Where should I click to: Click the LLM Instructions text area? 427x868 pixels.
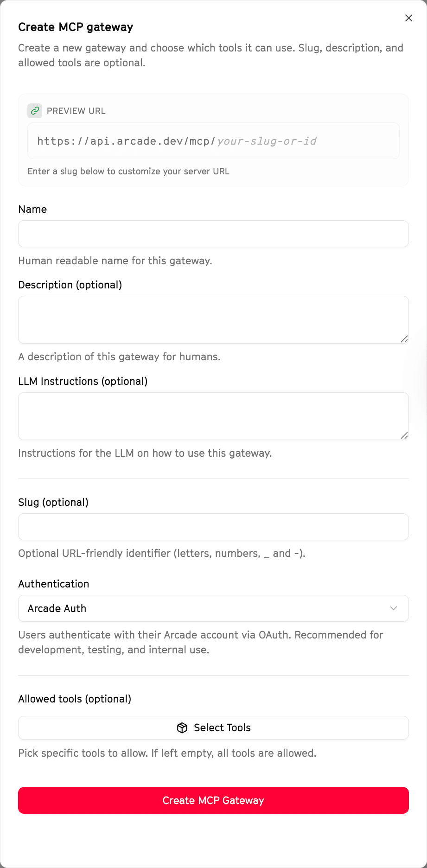(213, 416)
